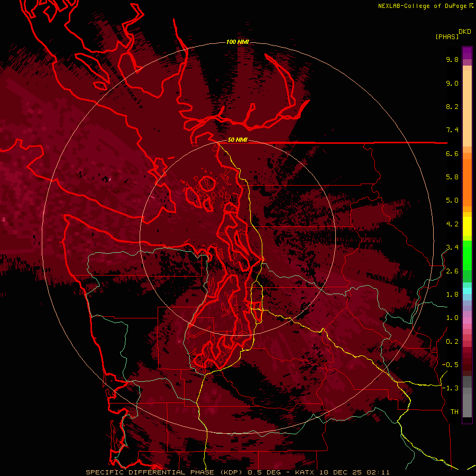Screen dimensions: 476x476
Task: Click SPECIFIC DIFFERENTIAL PHASE (KDP) caption
Action: click(165, 472)
